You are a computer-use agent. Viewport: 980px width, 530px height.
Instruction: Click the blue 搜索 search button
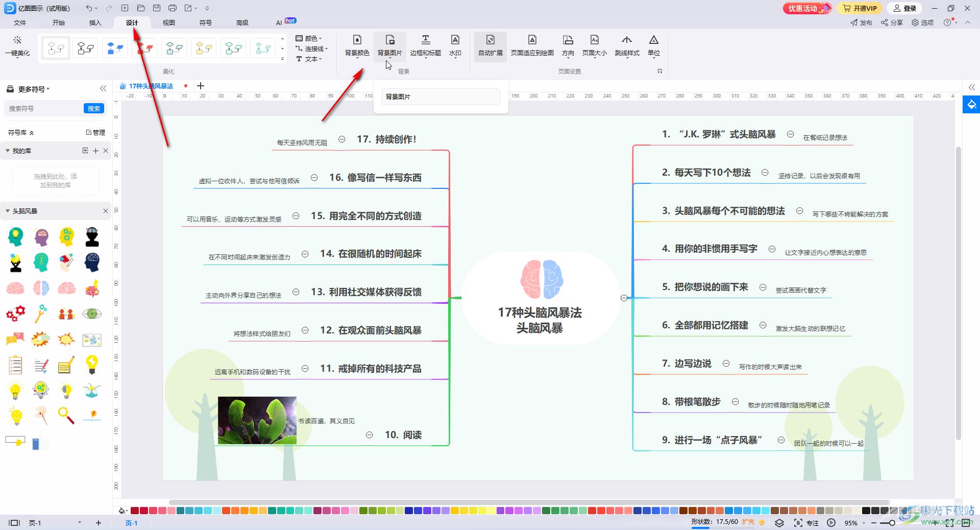pos(94,108)
